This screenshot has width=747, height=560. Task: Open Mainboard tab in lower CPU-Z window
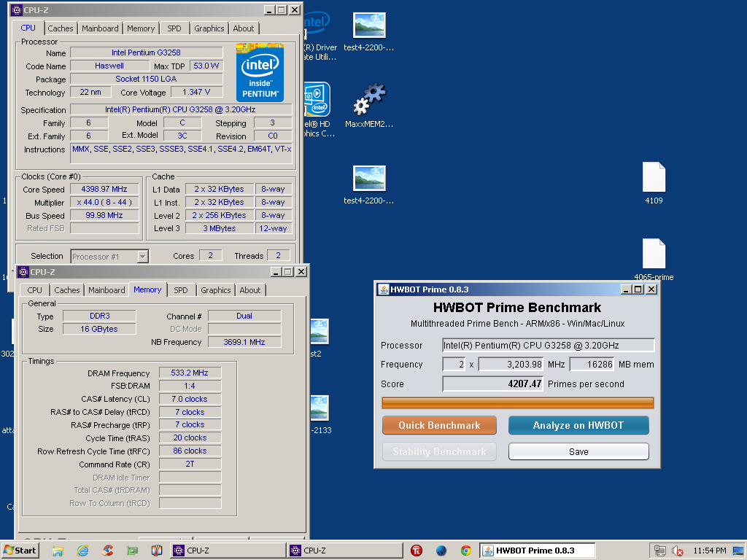(107, 290)
